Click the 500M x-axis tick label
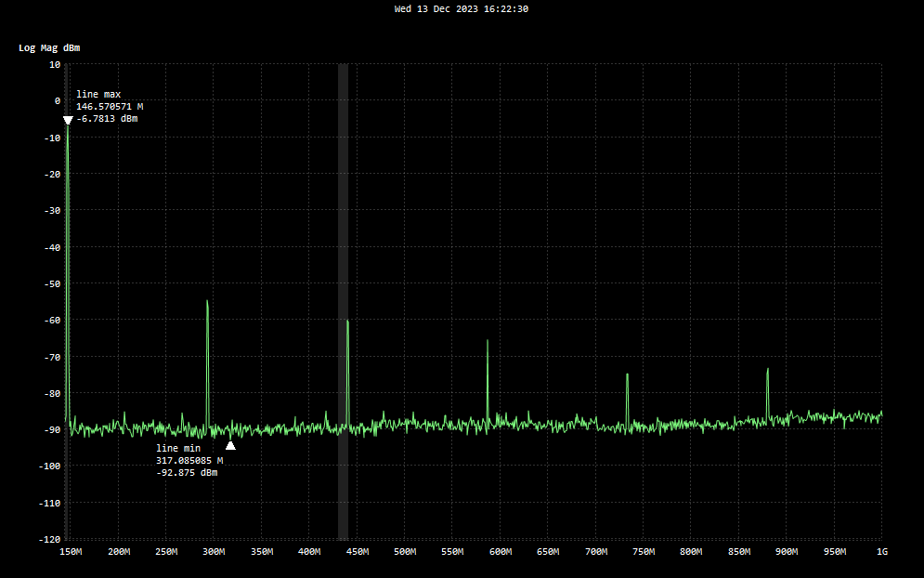This screenshot has height=578, width=924. click(405, 551)
